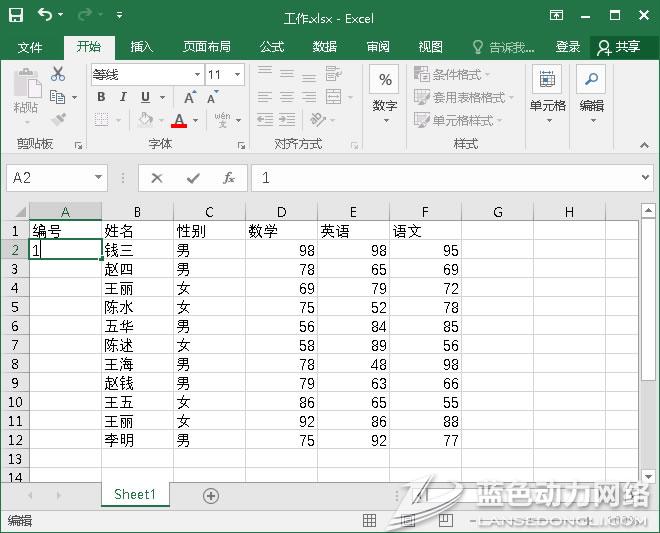The image size is (660, 533).
Task: Toggle Bold formatting
Action: coord(101,97)
